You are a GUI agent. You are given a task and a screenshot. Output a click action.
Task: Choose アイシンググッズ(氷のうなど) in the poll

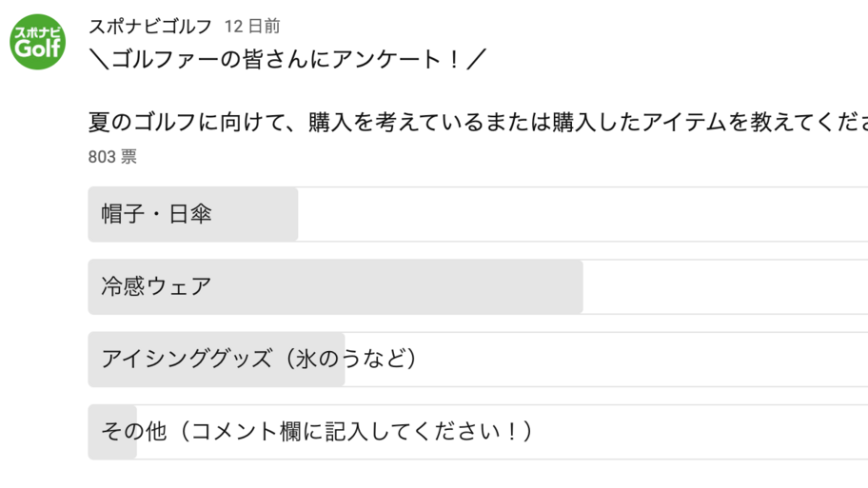click(478, 359)
